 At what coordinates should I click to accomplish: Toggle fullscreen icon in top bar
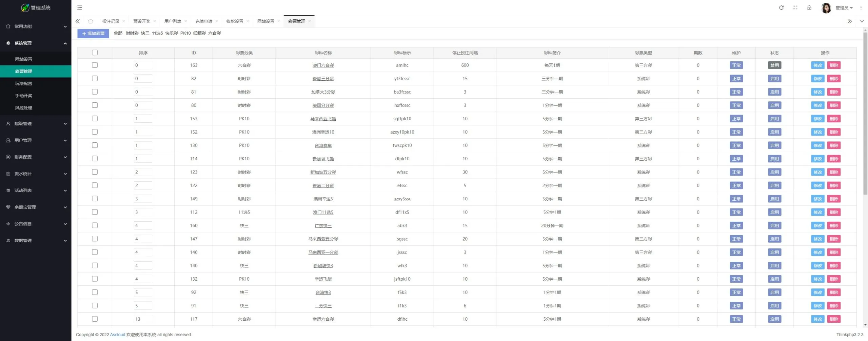pos(795,7)
